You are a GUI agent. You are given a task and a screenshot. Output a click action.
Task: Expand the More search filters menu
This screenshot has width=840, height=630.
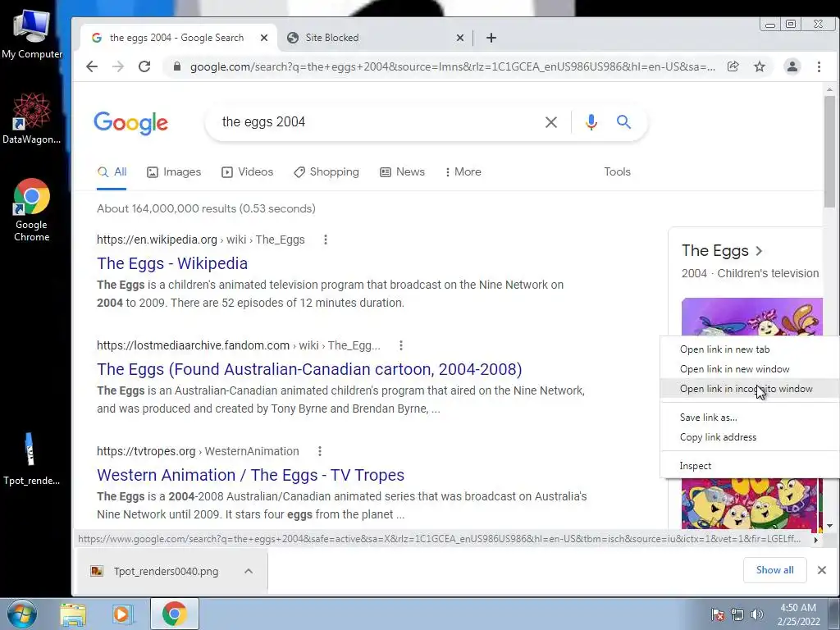click(x=463, y=172)
